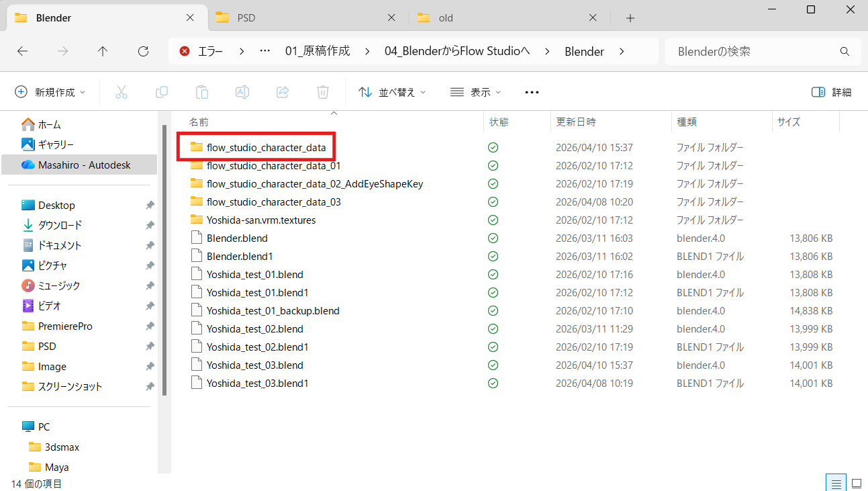
Task: Toggle the 詳細 details pane
Action: (831, 92)
